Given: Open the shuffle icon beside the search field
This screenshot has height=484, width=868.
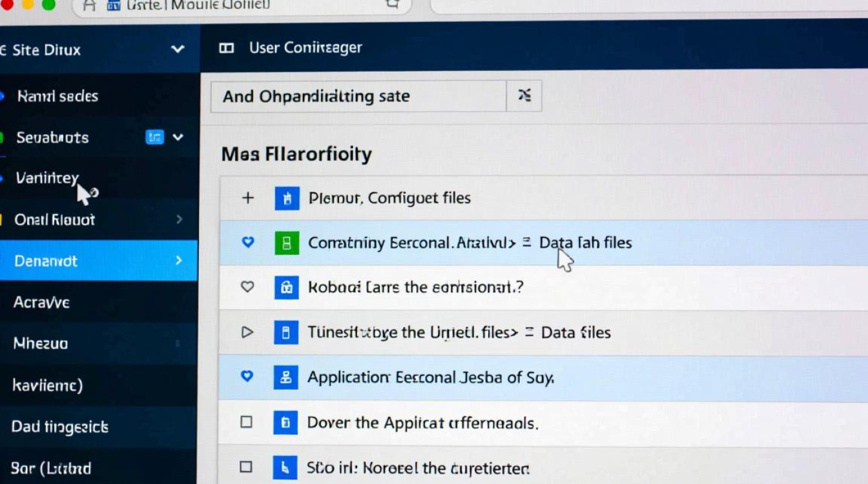Looking at the screenshot, I should [x=523, y=96].
